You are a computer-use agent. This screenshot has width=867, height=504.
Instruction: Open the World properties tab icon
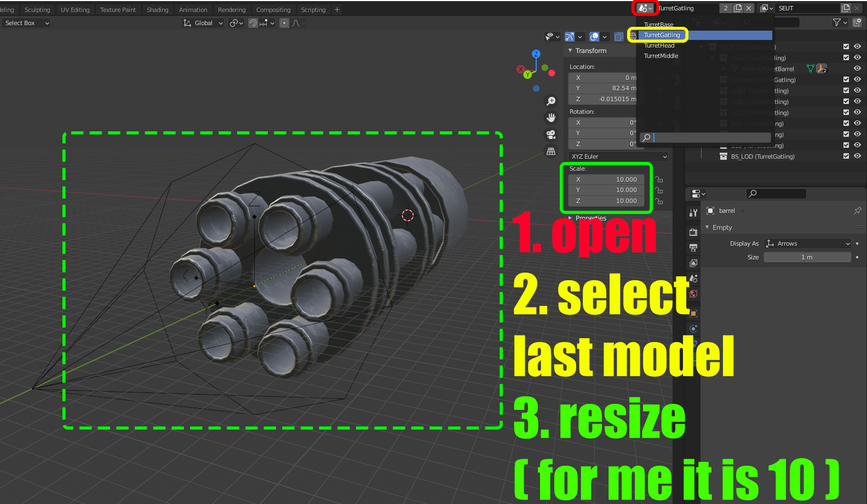(693, 294)
